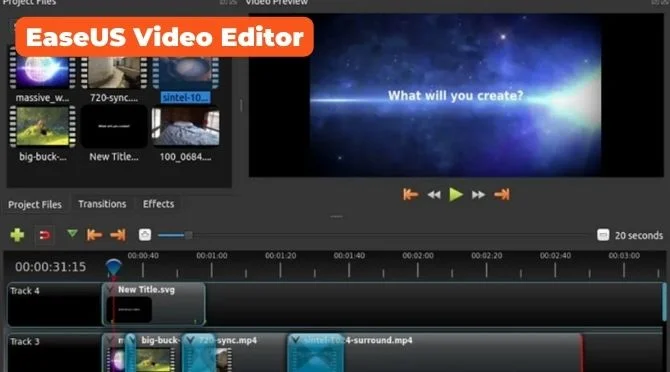Rewind the video preview
Image resolution: width=670 pixels, height=372 pixels.
(x=434, y=195)
